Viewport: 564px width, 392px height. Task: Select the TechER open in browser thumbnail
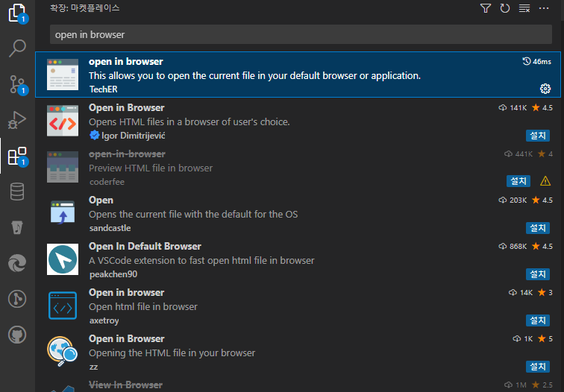coord(63,75)
